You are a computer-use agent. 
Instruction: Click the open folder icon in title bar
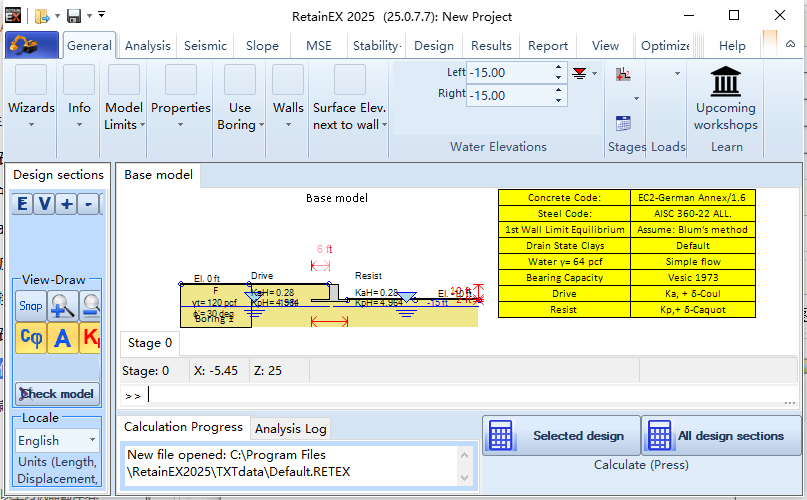(x=42, y=16)
